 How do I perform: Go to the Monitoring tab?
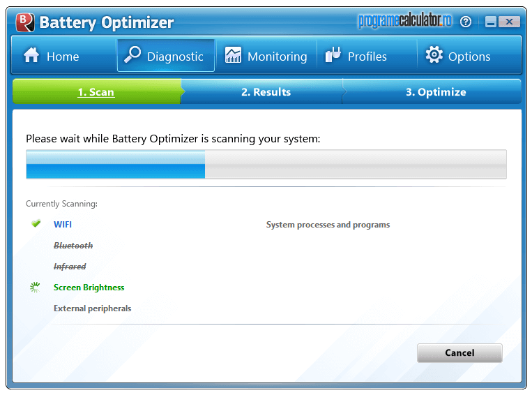(x=266, y=55)
